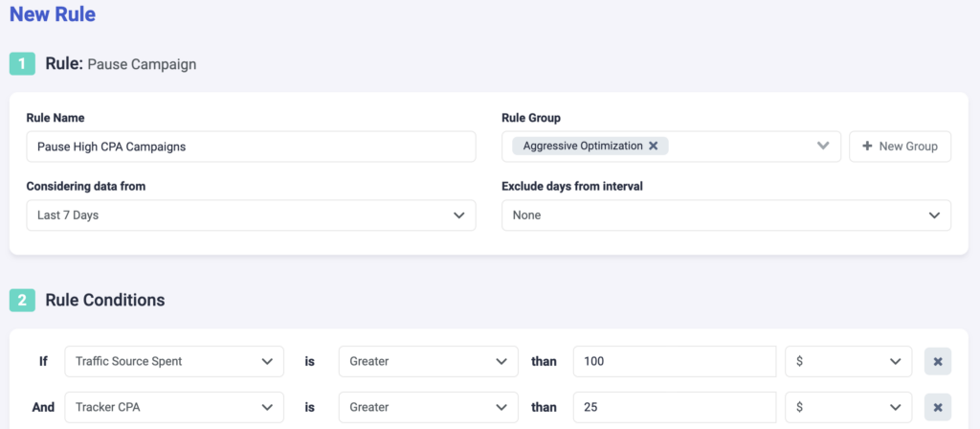Remove the Aggressive Optimization group tag
The height and width of the screenshot is (429, 980).
click(653, 146)
